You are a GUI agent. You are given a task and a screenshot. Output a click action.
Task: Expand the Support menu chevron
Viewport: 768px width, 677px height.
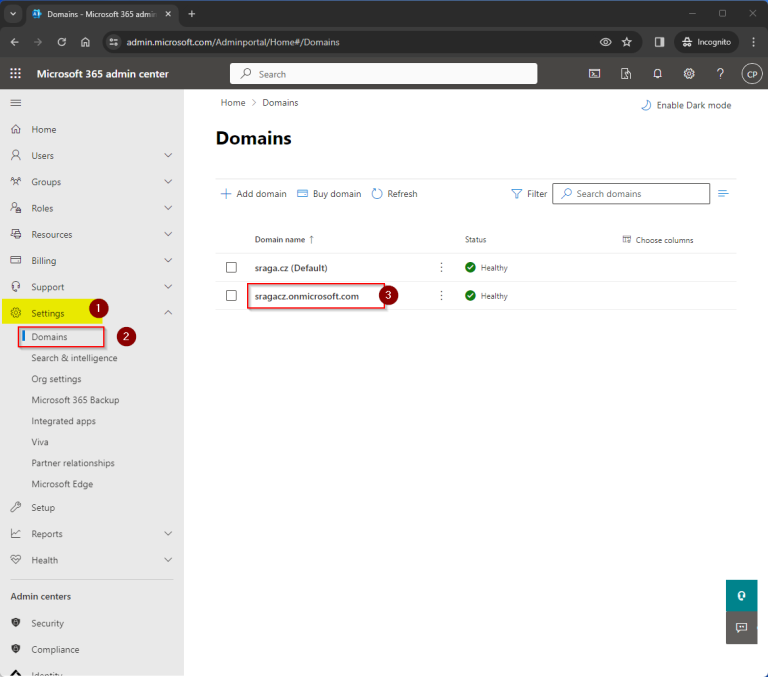(x=168, y=287)
